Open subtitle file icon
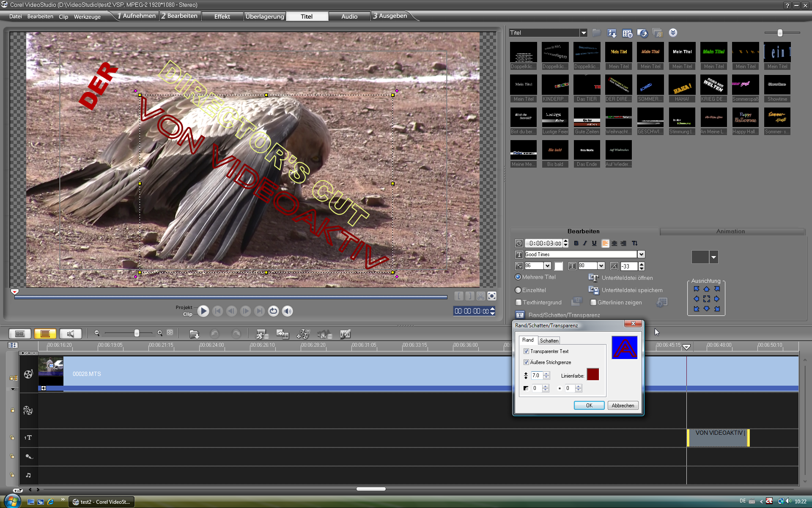The width and height of the screenshot is (812, 508). pos(593,278)
